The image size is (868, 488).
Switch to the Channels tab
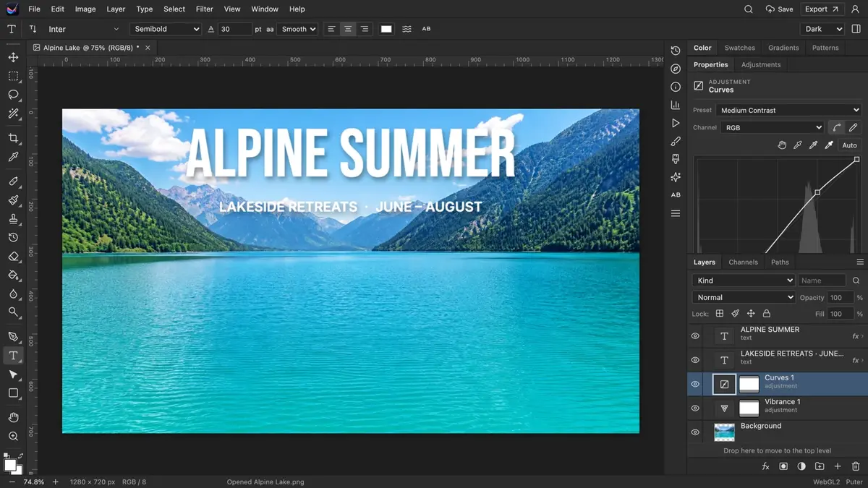744,262
